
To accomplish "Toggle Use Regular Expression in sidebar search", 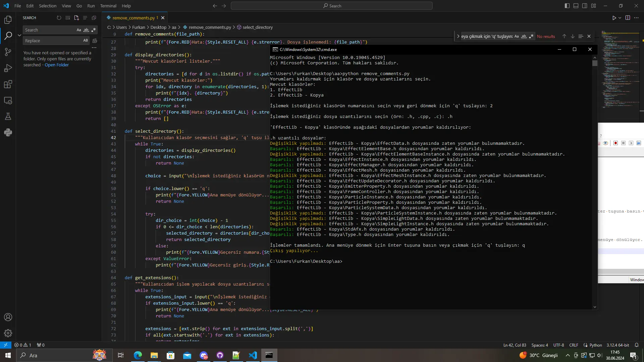I will 94,30.
